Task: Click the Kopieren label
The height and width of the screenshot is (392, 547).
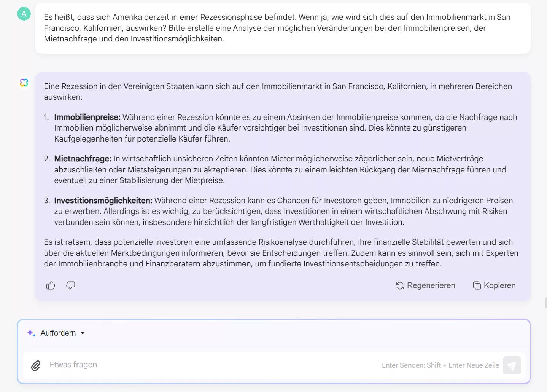Action: [x=499, y=285]
